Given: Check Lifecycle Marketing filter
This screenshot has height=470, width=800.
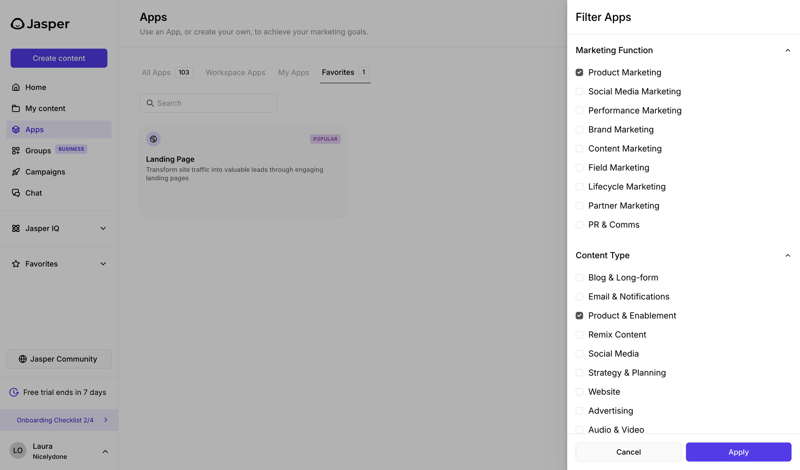Looking at the screenshot, I should click(579, 187).
